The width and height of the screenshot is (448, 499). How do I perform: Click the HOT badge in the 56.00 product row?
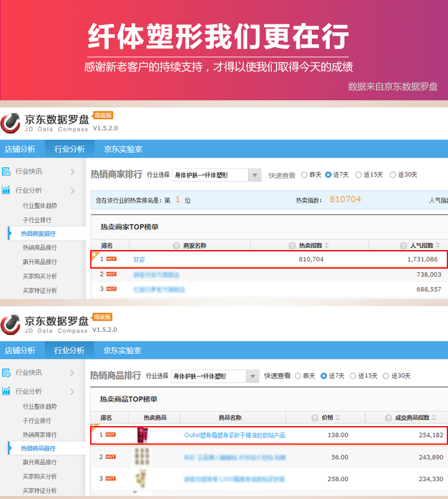(x=111, y=457)
